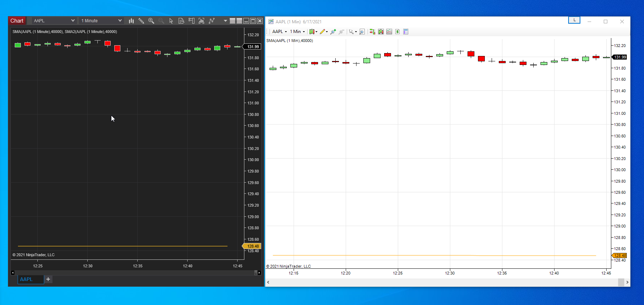Click first gray square button in dark chart titlebar
Viewport: 644px width, 305px height.
(233, 21)
